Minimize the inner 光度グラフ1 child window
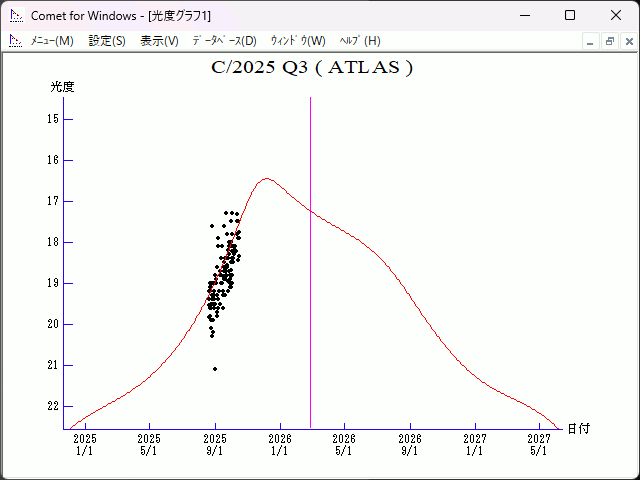This screenshot has width=640, height=480. tap(591, 41)
